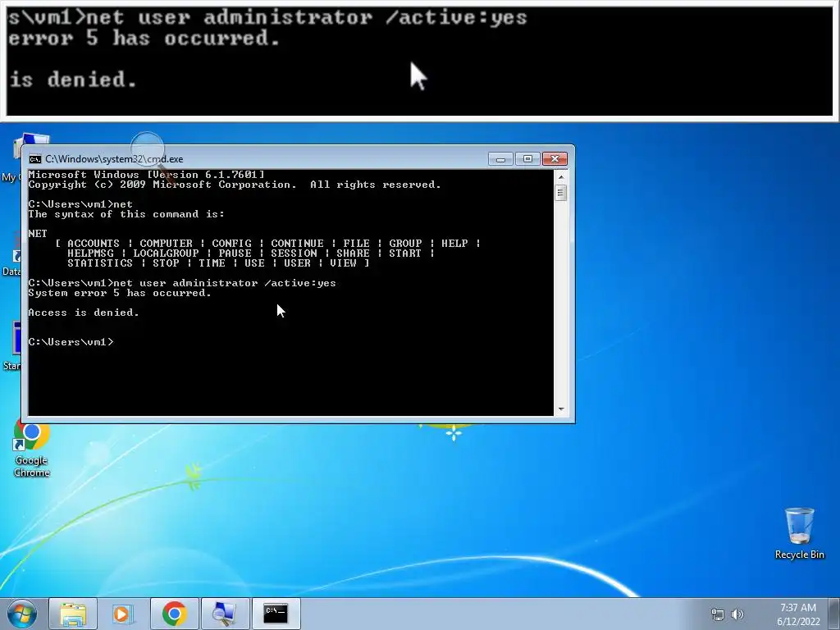Click the 'Access is denied.' line
This screenshot has width=840, height=630.
[x=84, y=313]
